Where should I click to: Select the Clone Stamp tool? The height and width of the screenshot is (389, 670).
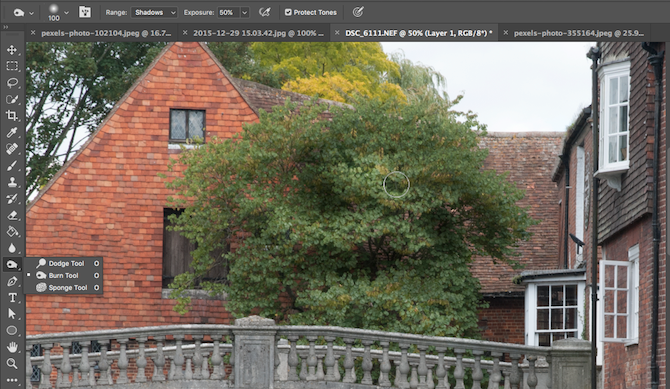(12, 182)
